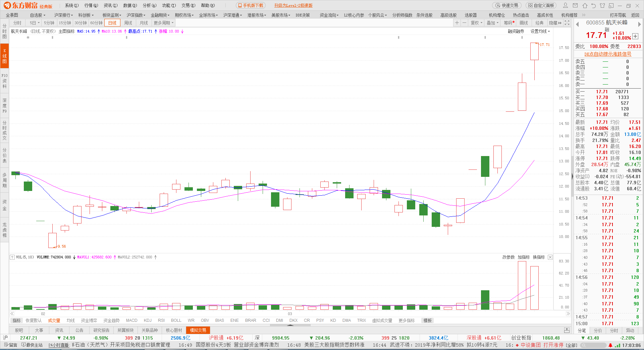Open the 系统 menu
The height and width of the screenshot is (350, 644).
(x=71, y=5)
